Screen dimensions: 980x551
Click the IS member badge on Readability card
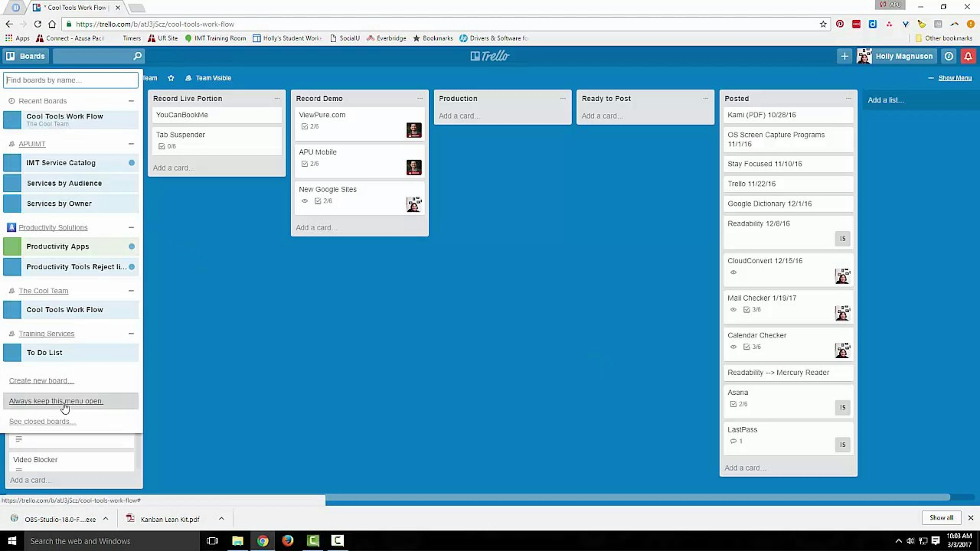pyautogui.click(x=842, y=239)
